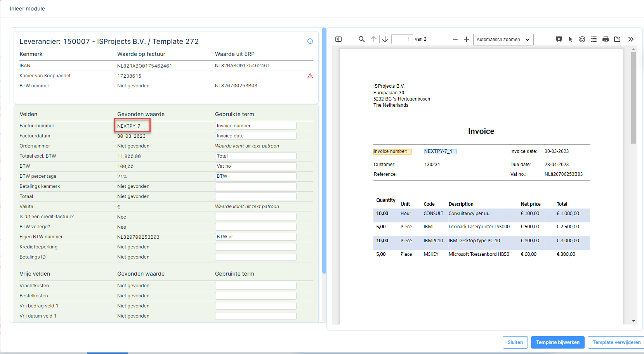Click the 'van 2' page count label
This screenshot has width=644, height=354.
[x=420, y=39]
